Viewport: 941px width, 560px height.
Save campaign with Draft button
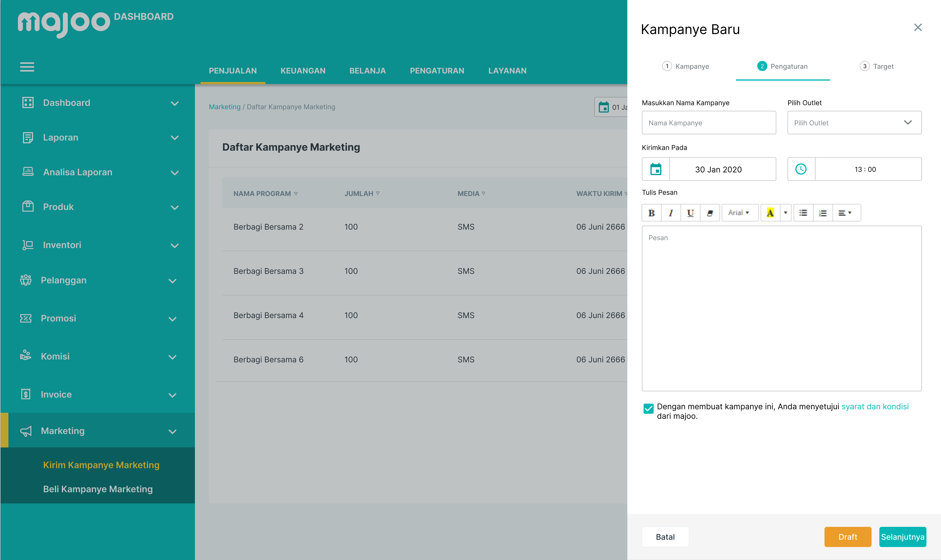[848, 536]
